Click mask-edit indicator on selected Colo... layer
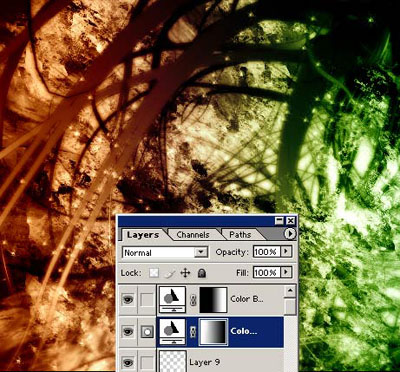400x372 pixels. click(147, 331)
